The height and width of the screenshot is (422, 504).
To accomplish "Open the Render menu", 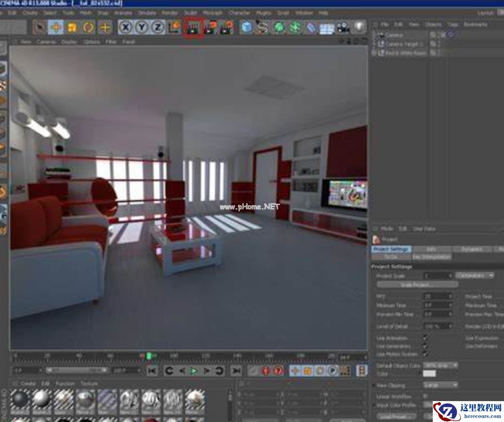I will coord(170,13).
